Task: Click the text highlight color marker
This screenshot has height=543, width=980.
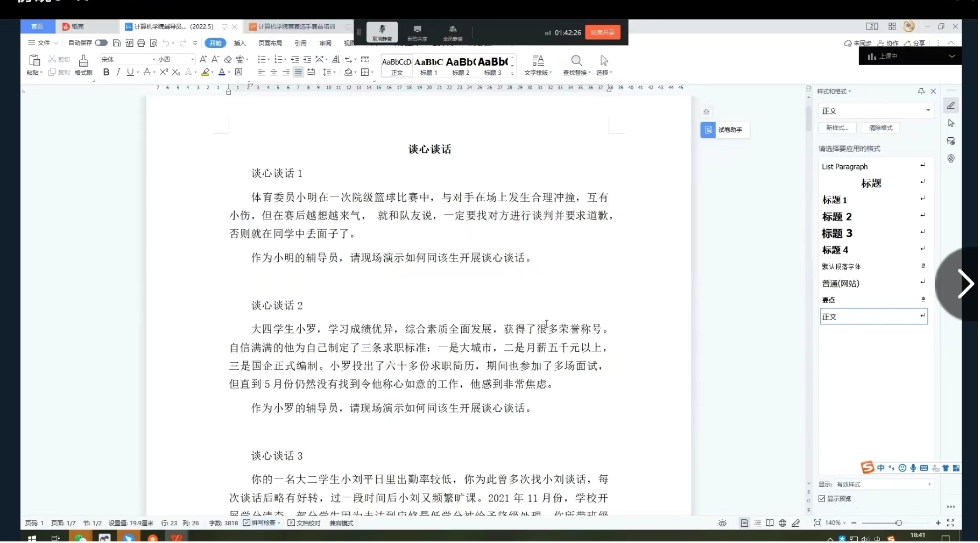Action: (205, 72)
